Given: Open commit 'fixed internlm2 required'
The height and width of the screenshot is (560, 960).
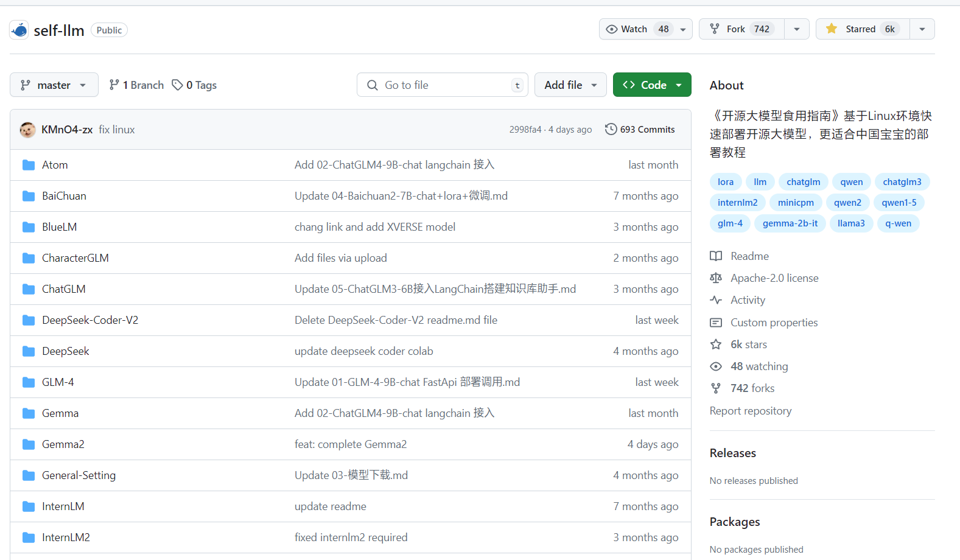Looking at the screenshot, I should (351, 537).
